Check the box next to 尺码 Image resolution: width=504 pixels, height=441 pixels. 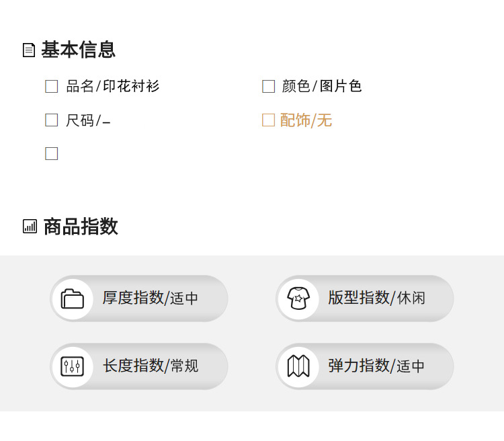tap(52, 120)
